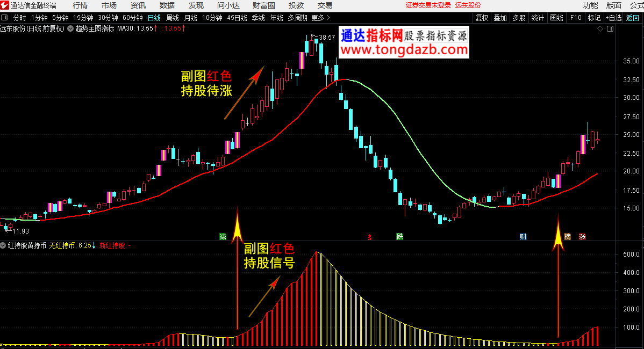Select the 60分钟 period tab
Image resolution: width=644 pixels, height=349 pixels.
click(133, 18)
